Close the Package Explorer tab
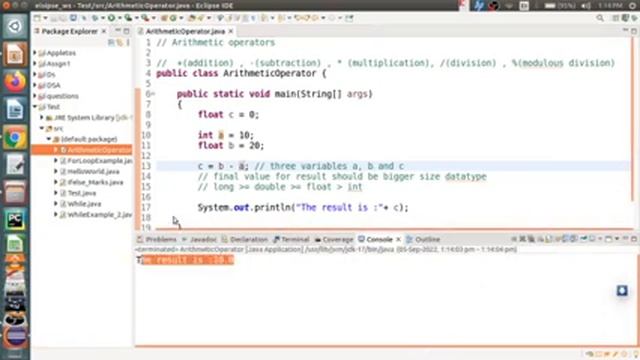Viewport: 640px width, 360px height. click(104, 31)
